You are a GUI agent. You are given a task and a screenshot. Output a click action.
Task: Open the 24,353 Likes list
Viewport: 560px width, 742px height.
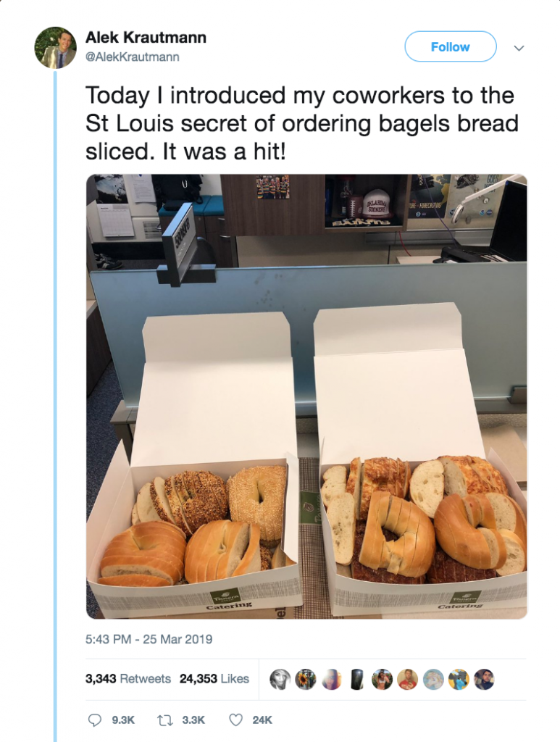(x=214, y=678)
